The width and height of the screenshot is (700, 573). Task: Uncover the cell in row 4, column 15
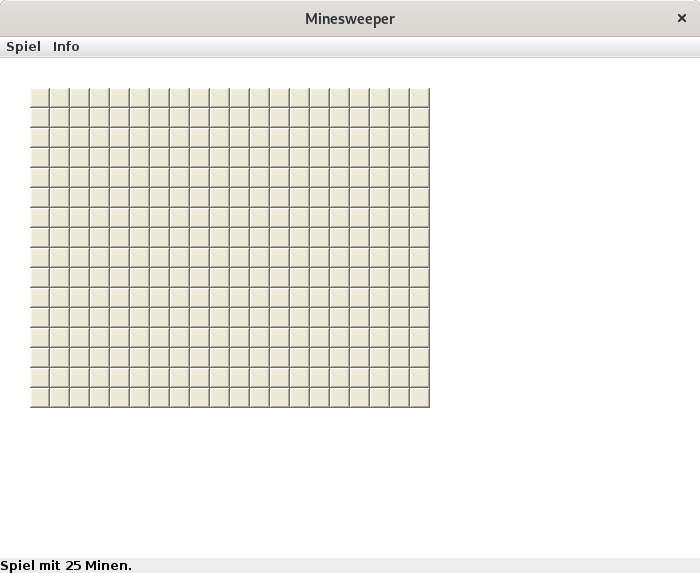click(x=320, y=158)
